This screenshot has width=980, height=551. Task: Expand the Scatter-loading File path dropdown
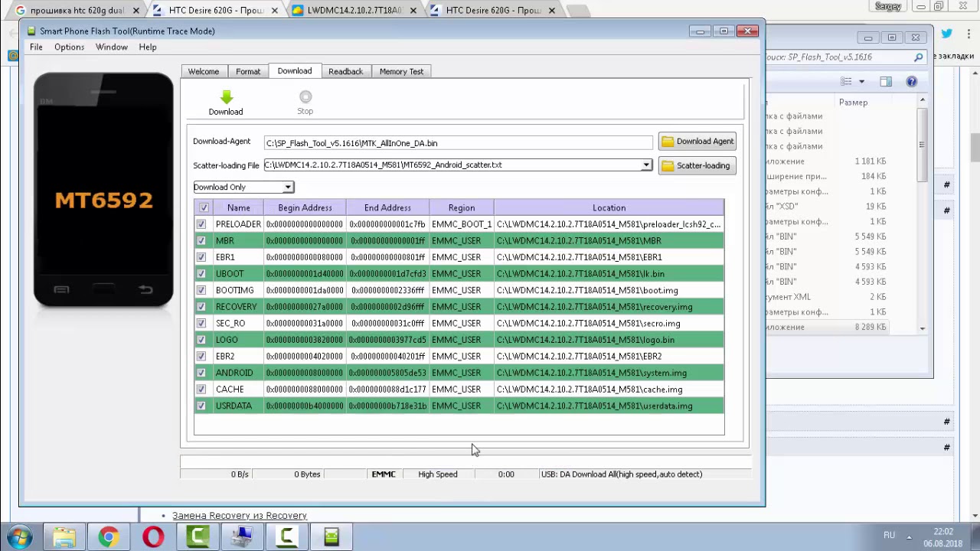646,165
